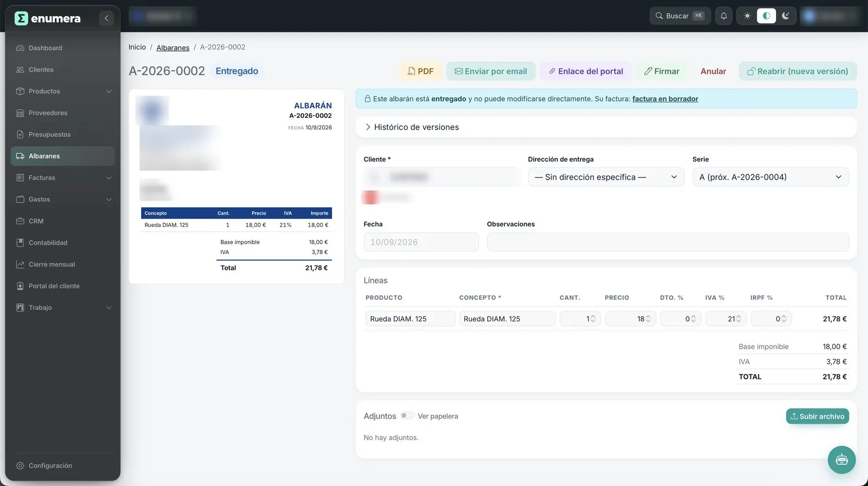The height and width of the screenshot is (486, 868).
Task: Click the Concepto field Rueda DIAM. 125
Action: (507, 319)
